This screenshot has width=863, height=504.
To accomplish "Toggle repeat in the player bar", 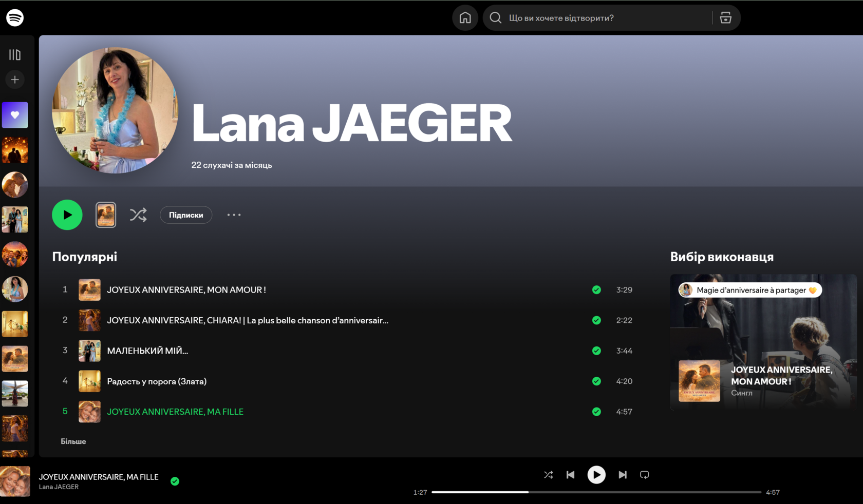I will [645, 475].
